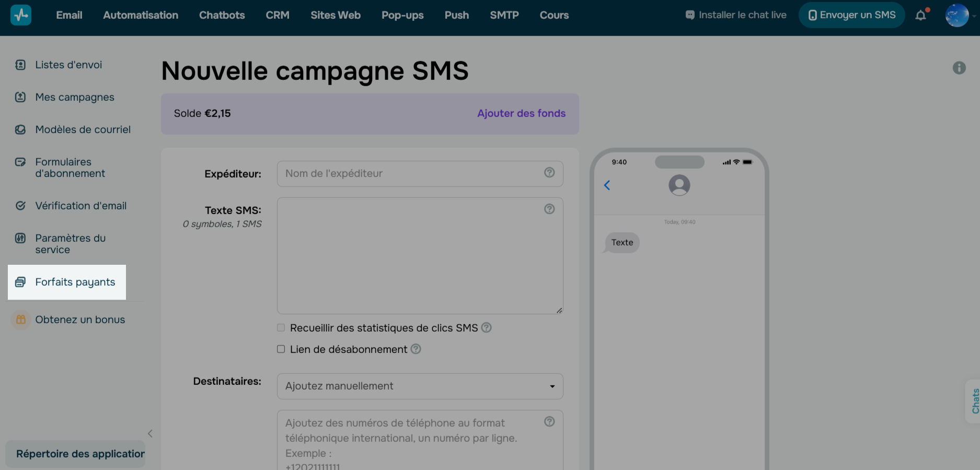Viewport: 980px width, 470px height.
Task: Collapse the left sidebar
Action: 150,433
